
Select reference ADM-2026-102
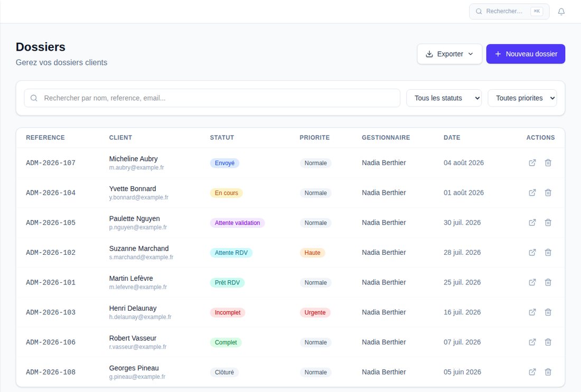pos(51,252)
